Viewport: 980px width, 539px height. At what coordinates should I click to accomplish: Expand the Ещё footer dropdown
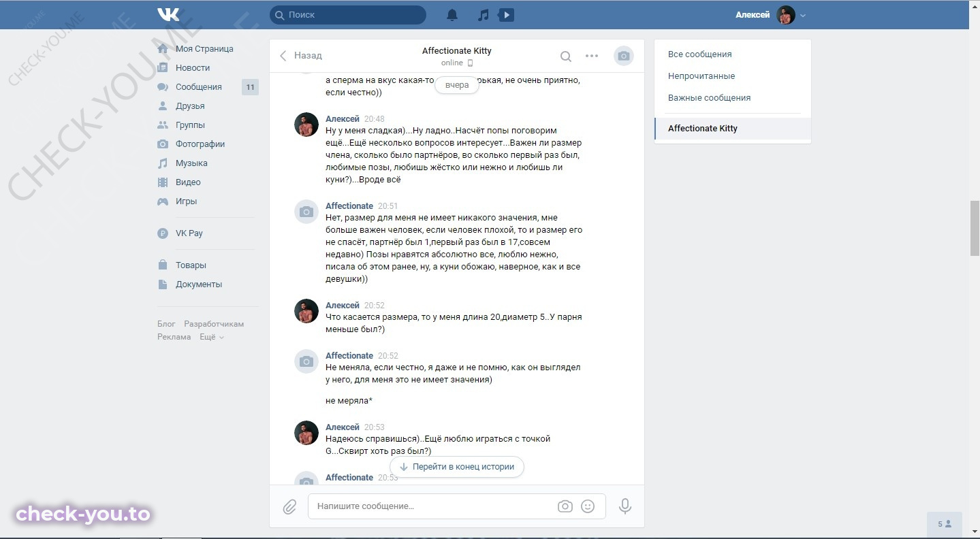point(212,337)
